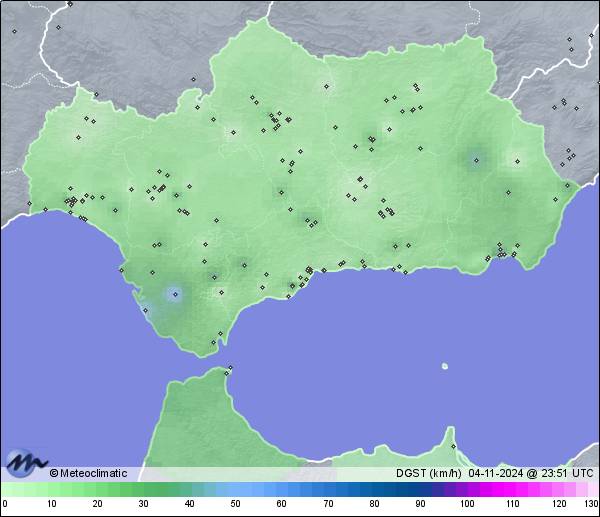Click the station marker at far right Almería coast

click(569, 184)
